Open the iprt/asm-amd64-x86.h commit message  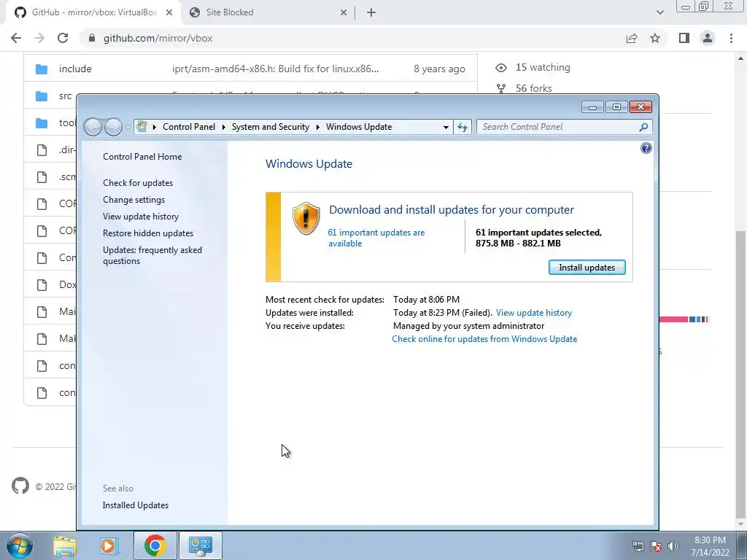(275, 69)
